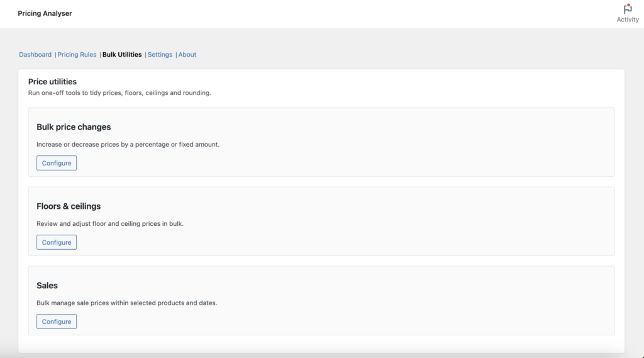644x358 pixels.
Task: Click the 'Increase or decrease prices' description
Action: [x=128, y=144]
